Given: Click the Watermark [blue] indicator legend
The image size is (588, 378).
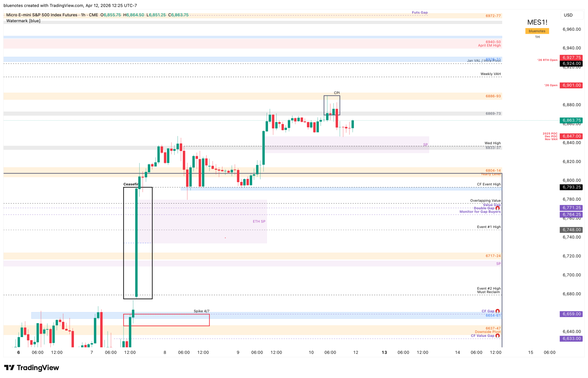Looking at the screenshot, I should (x=23, y=21).
